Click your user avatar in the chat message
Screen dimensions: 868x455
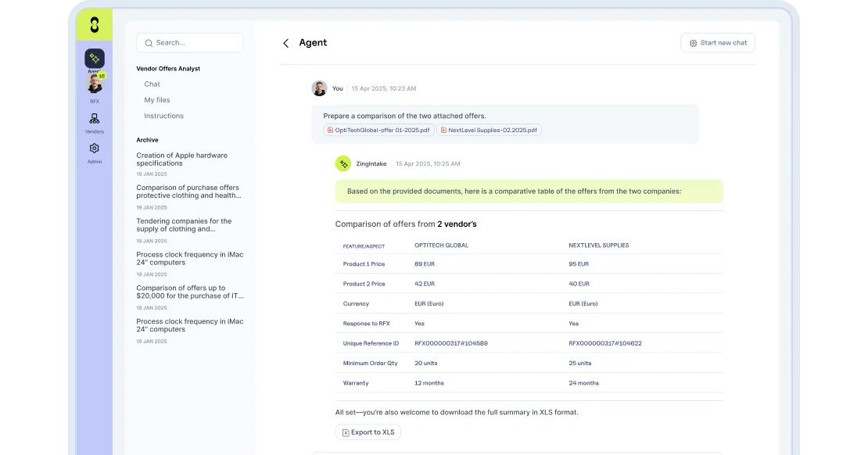319,88
